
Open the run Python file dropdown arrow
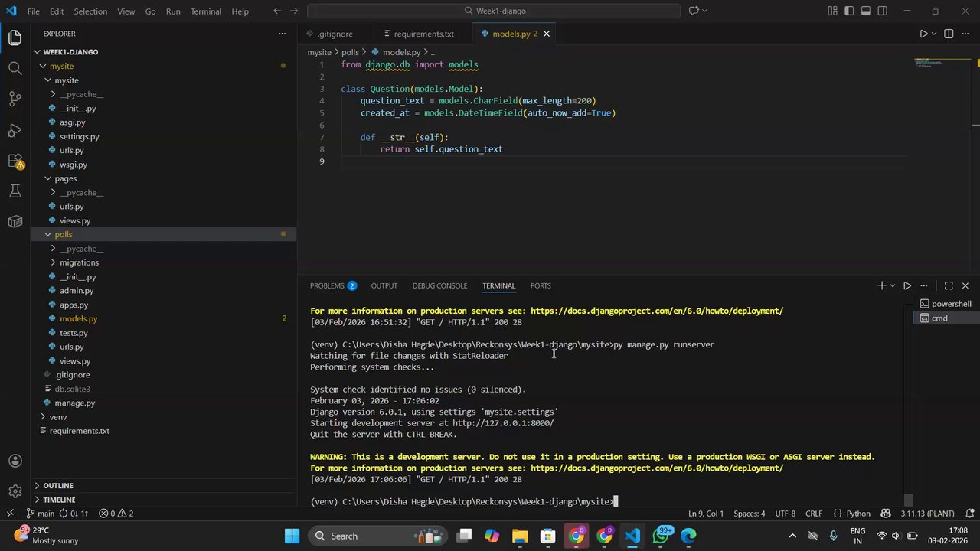click(935, 34)
